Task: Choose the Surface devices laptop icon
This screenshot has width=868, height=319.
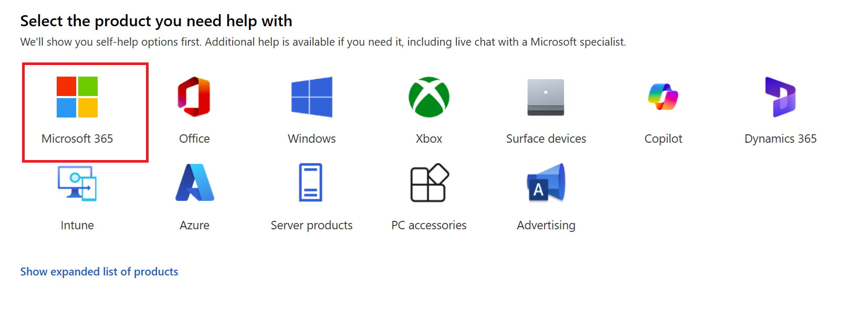Action: pos(546,97)
